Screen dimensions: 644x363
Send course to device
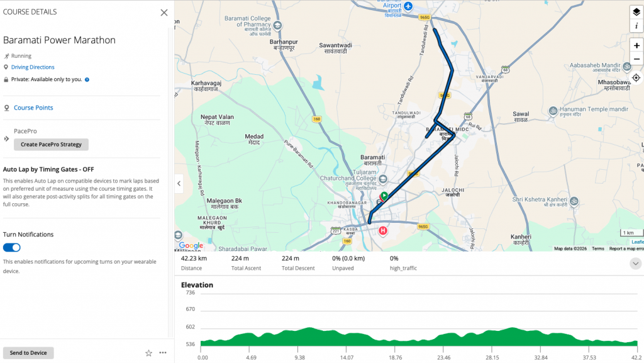(28, 353)
